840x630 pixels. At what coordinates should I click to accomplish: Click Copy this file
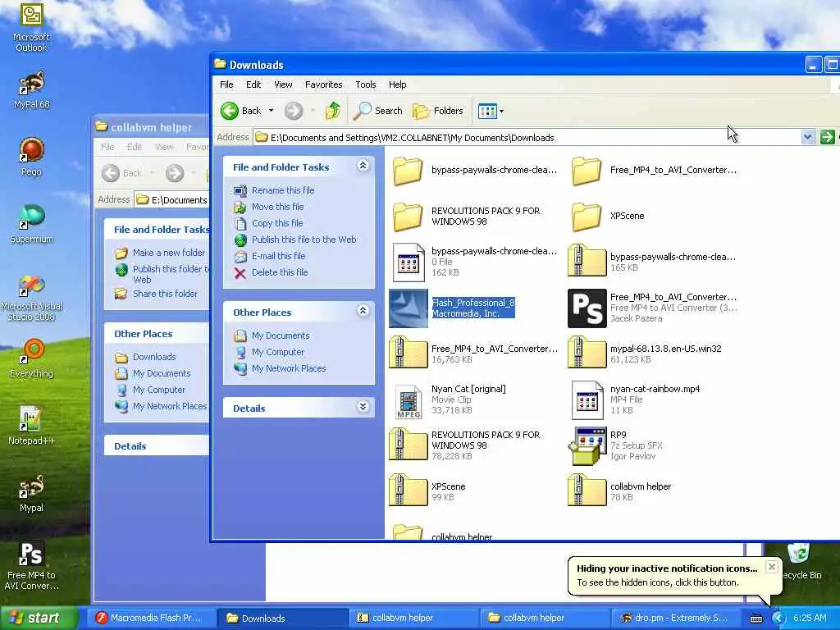[277, 223]
